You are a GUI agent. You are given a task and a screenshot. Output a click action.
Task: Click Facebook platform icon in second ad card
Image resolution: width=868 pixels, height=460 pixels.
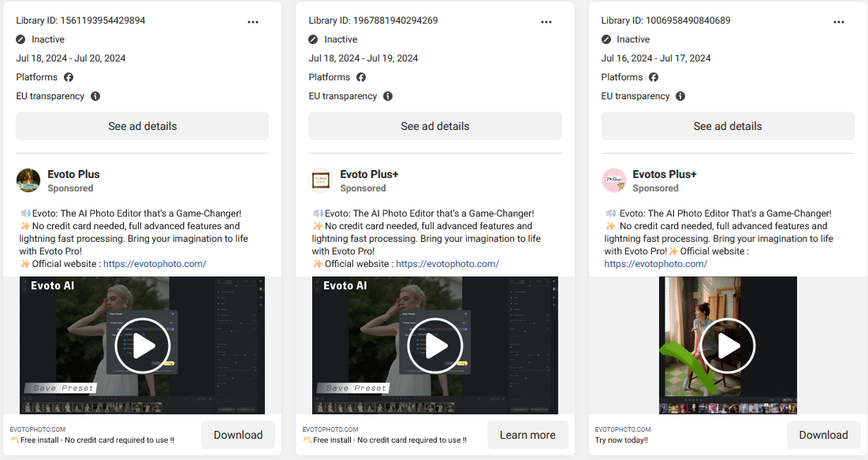[x=361, y=77]
